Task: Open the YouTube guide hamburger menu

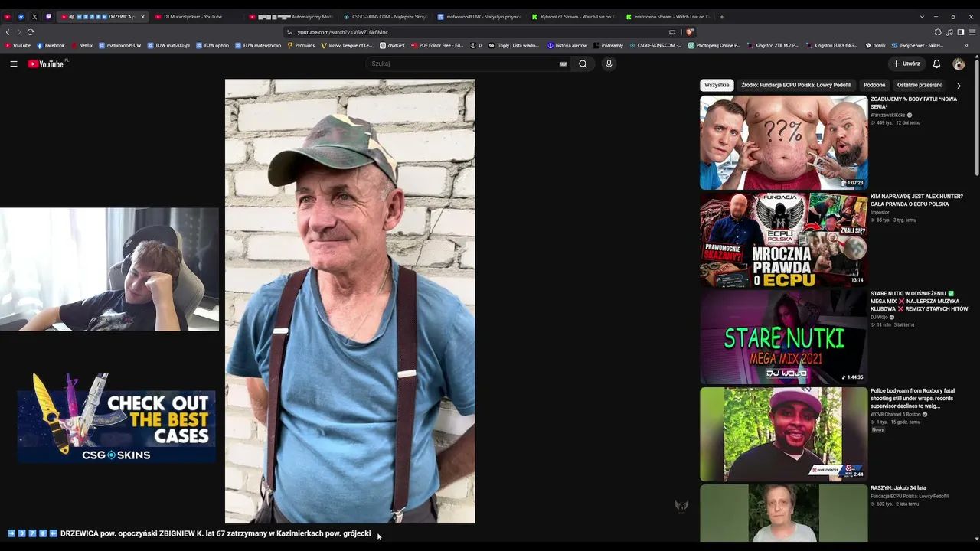Action: pos(14,64)
